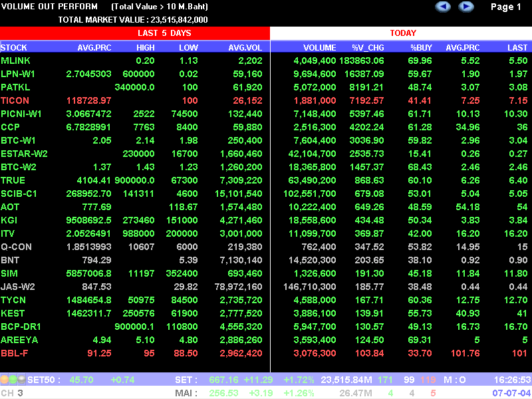This screenshot has height=399, width=532.
Task: Click the Page 1 indicator
Action: click(x=506, y=7)
